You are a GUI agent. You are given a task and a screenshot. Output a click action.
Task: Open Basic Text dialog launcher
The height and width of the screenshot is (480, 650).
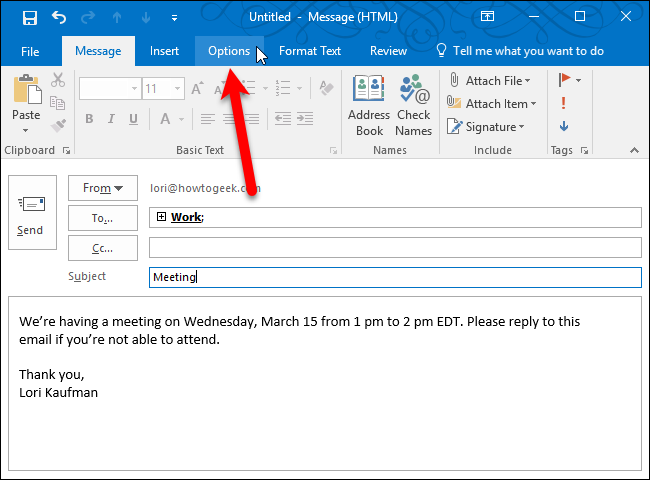[333, 150]
